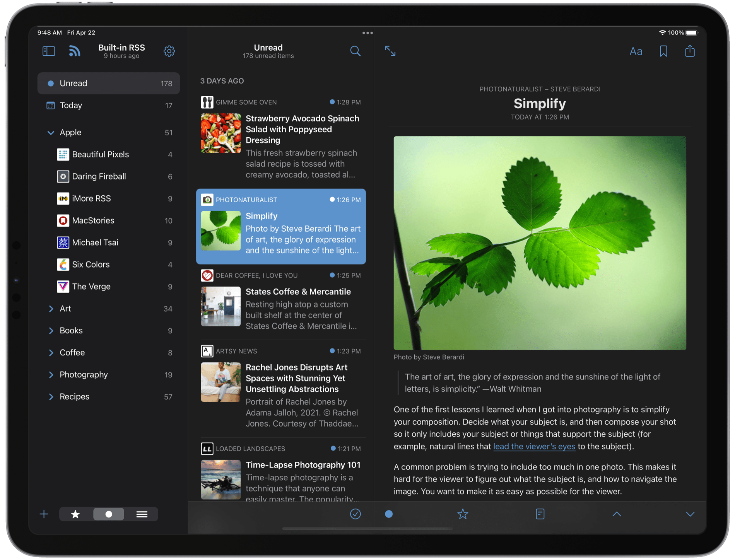Open Beautiful Pixels feed
735x560 pixels.
pos(109,154)
